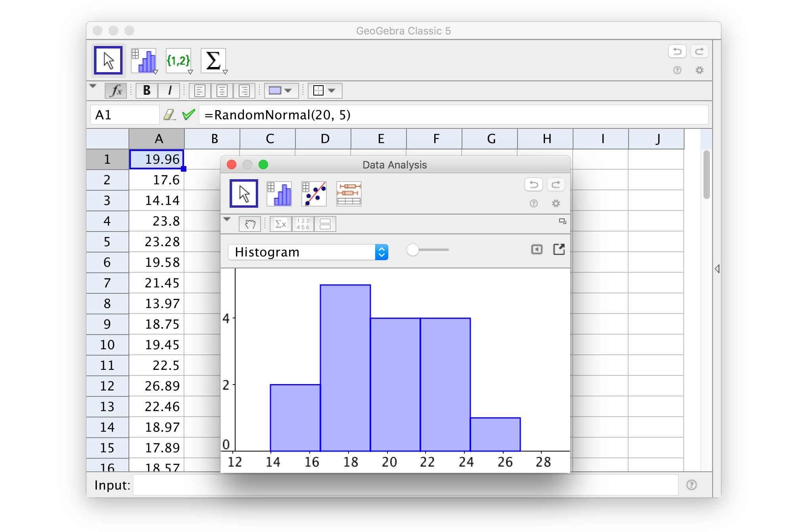Click the histogram class count slider

(428, 250)
